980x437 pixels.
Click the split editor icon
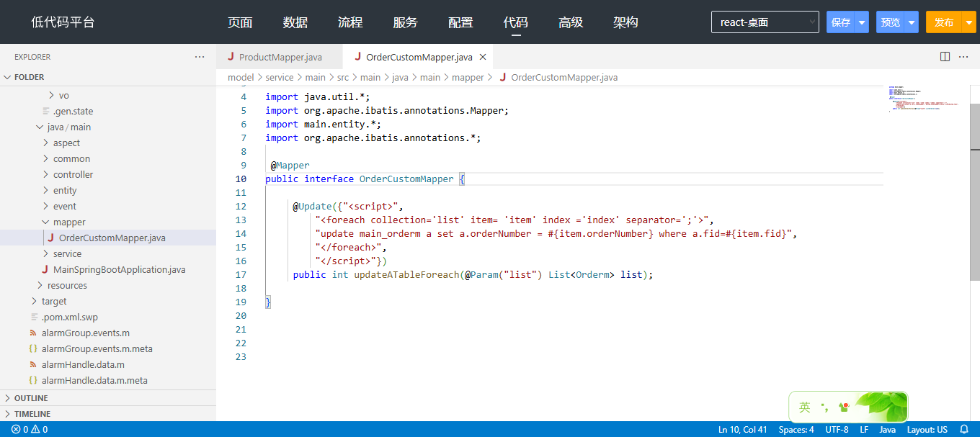(x=945, y=57)
